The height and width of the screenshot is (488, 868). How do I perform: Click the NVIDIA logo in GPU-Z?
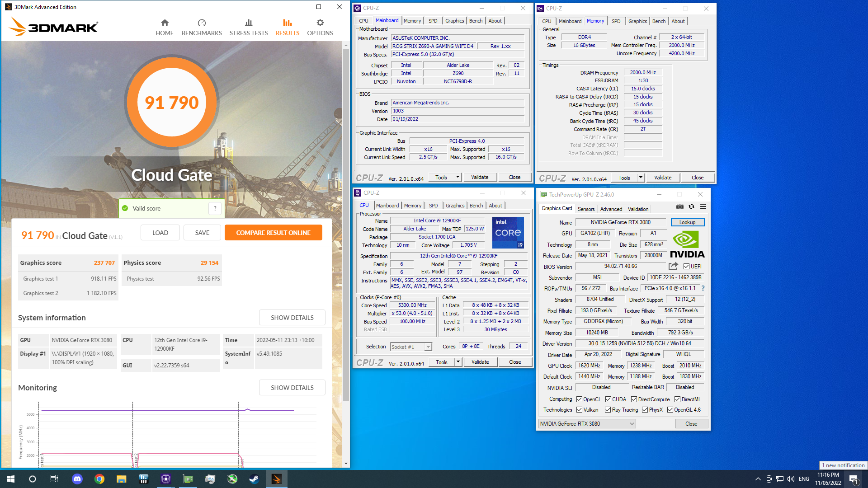pyautogui.click(x=687, y=244)
